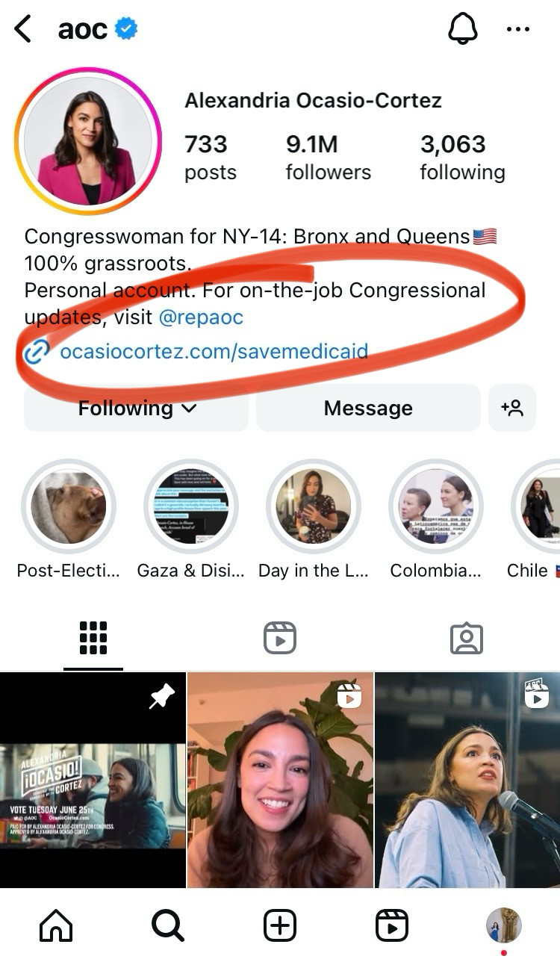
Task: Go to Home feed icon
Action: pos(56,926)
